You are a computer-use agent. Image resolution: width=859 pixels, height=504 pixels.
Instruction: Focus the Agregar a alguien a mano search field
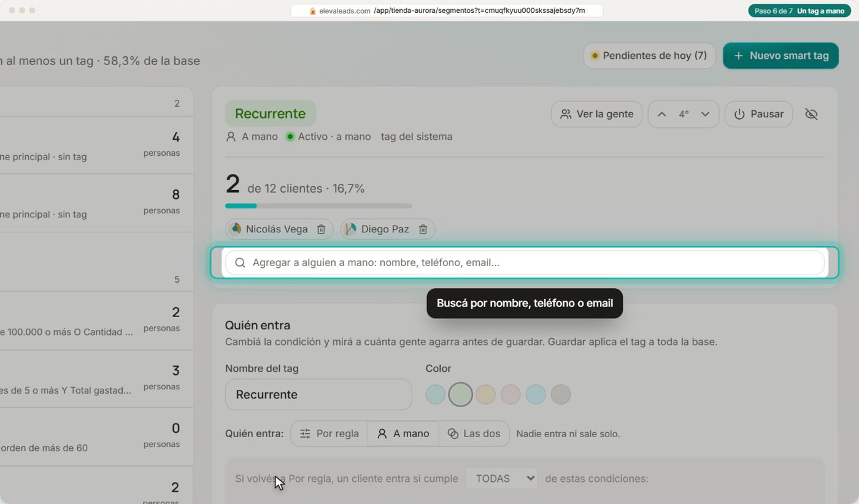click(x=525, y=262)
